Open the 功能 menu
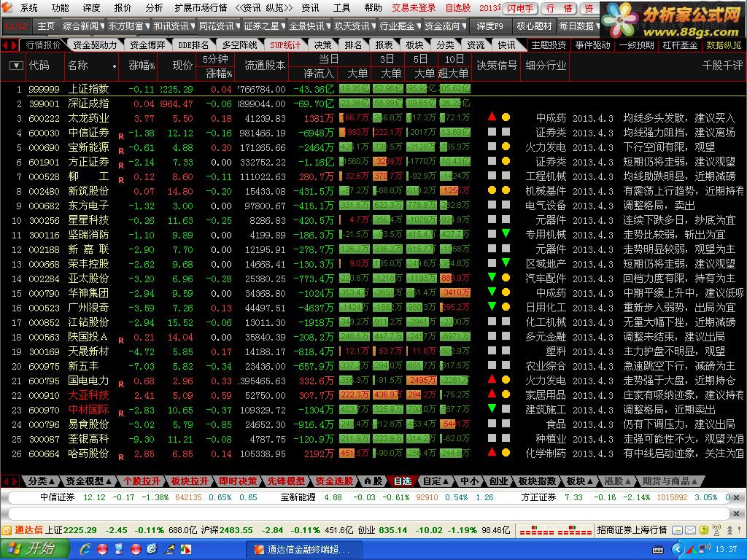 pos(60,7)
